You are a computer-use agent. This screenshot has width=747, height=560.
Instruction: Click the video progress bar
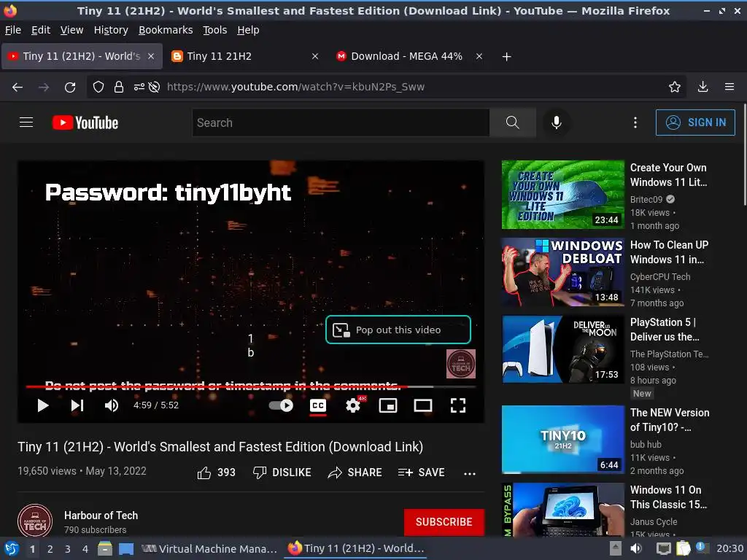251,386
